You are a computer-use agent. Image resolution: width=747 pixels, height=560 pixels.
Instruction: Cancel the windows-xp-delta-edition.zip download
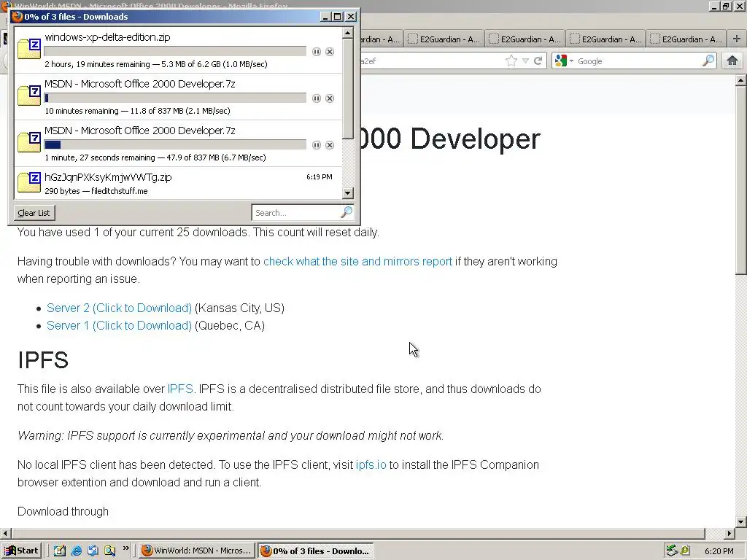click(330, 52)
